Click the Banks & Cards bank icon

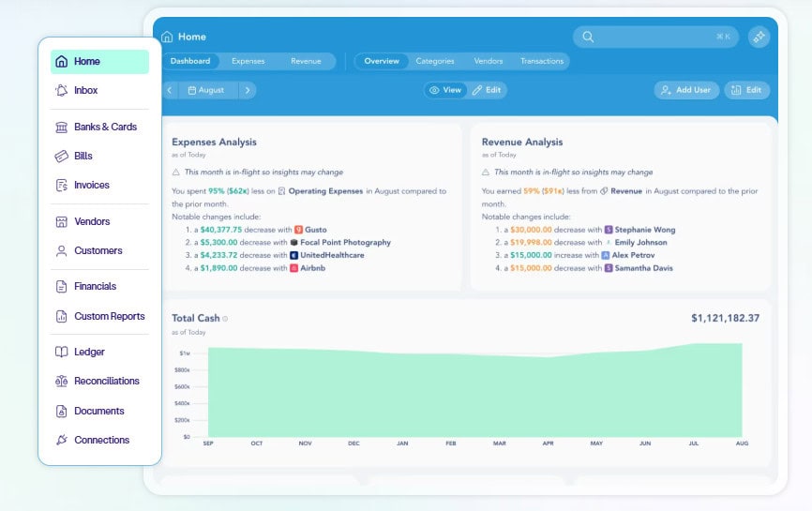[62, 128]
